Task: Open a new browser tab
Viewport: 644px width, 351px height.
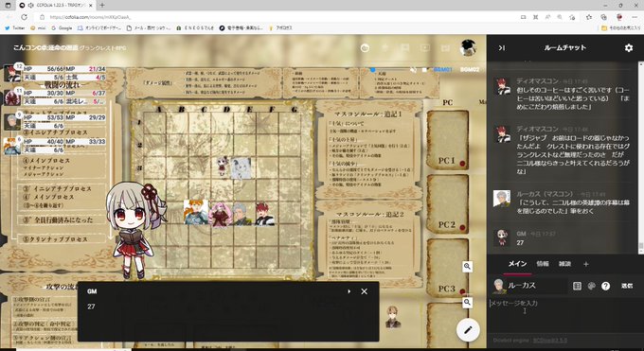Action: [x=102, y=5]
